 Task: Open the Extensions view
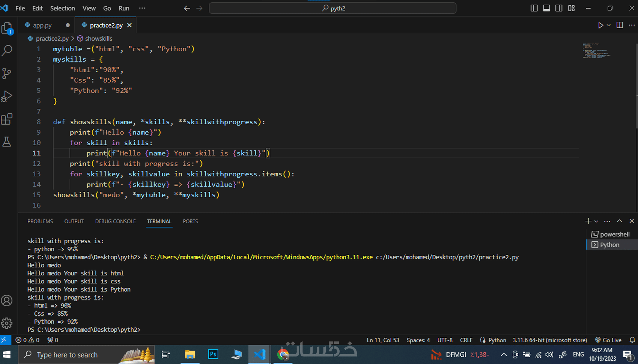coord(7,119)
